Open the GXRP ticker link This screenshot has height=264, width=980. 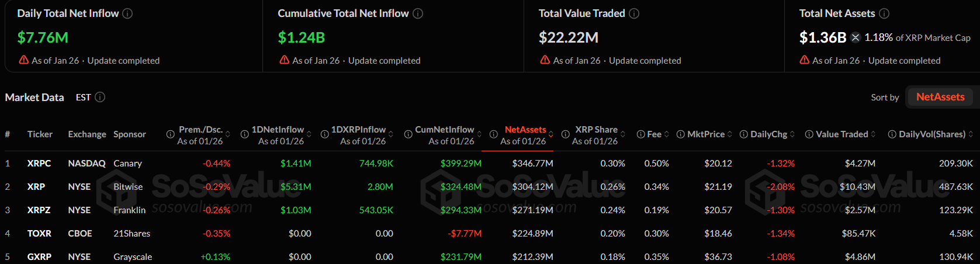(x=39, y=257)
